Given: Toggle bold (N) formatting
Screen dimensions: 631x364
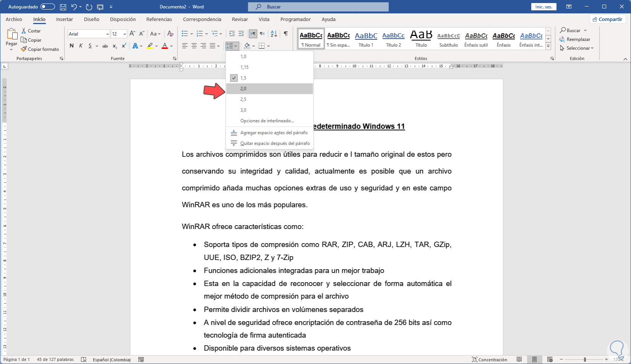Looking at the screenshot, I should click(72, 46).
